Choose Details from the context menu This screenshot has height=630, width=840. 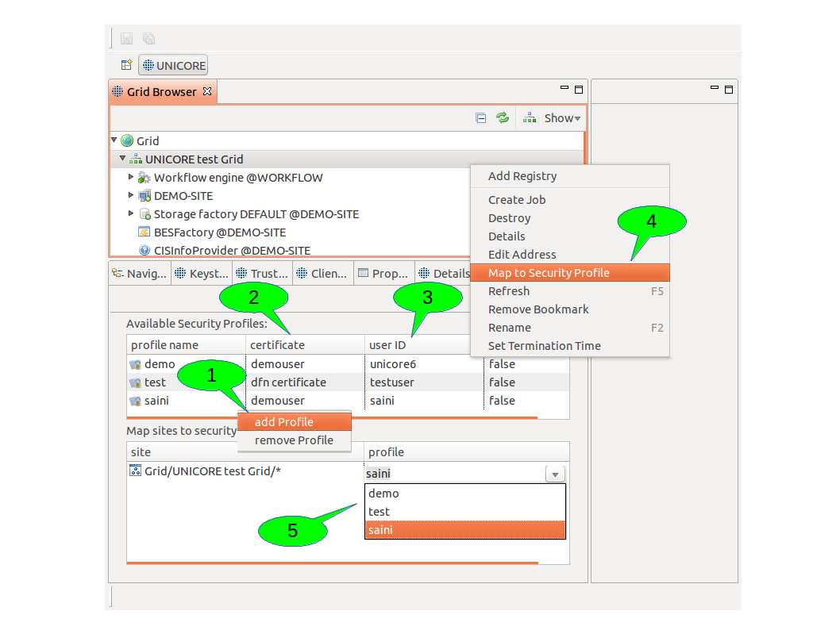pos(570,236)
